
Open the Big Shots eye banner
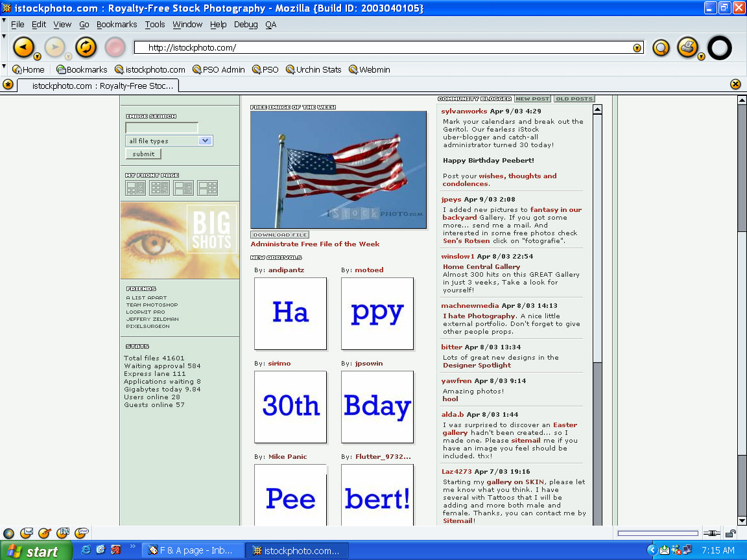[180, 240]
